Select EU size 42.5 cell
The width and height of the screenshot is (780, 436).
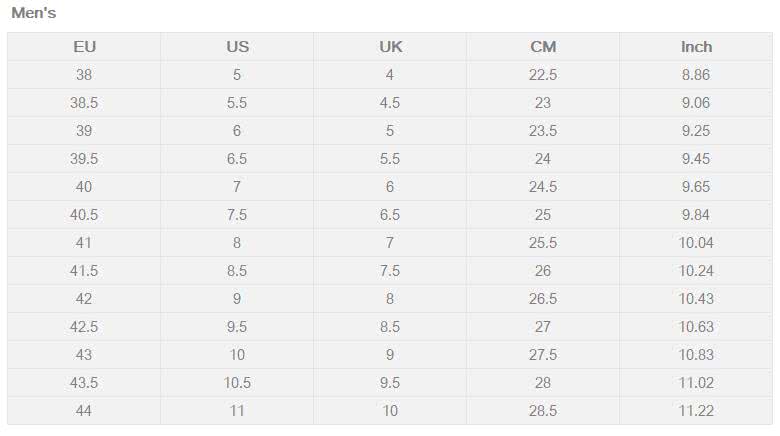(x=84, y=327)
